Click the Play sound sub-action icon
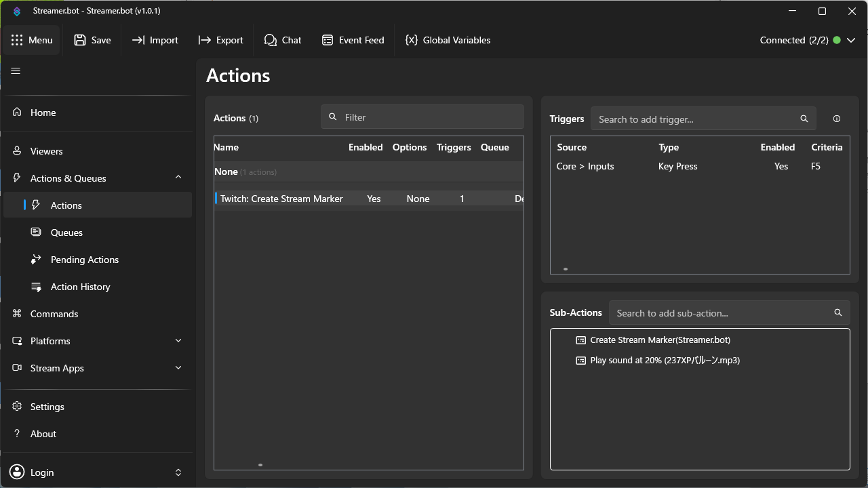The image size is (868, 488). point(580,361)
